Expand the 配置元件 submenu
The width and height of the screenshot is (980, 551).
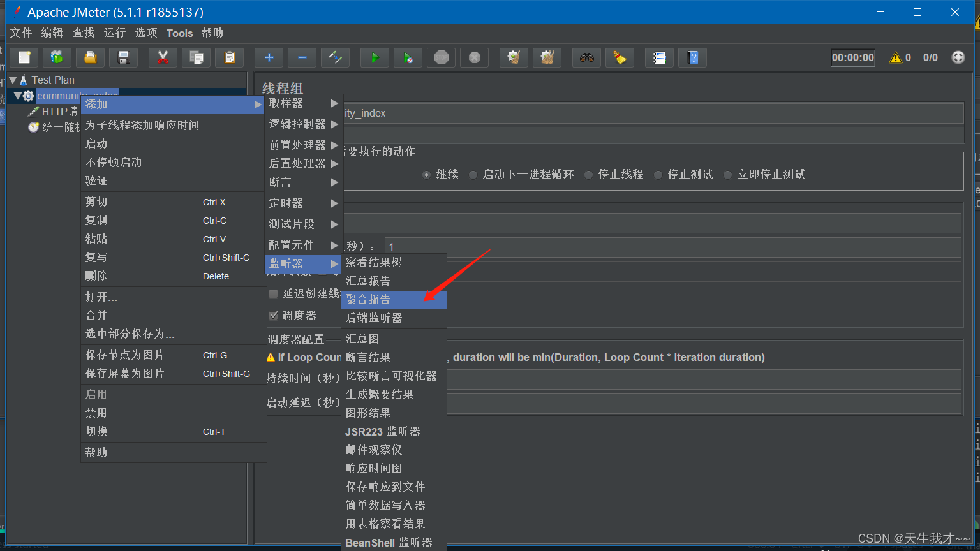tap(304, 245)
